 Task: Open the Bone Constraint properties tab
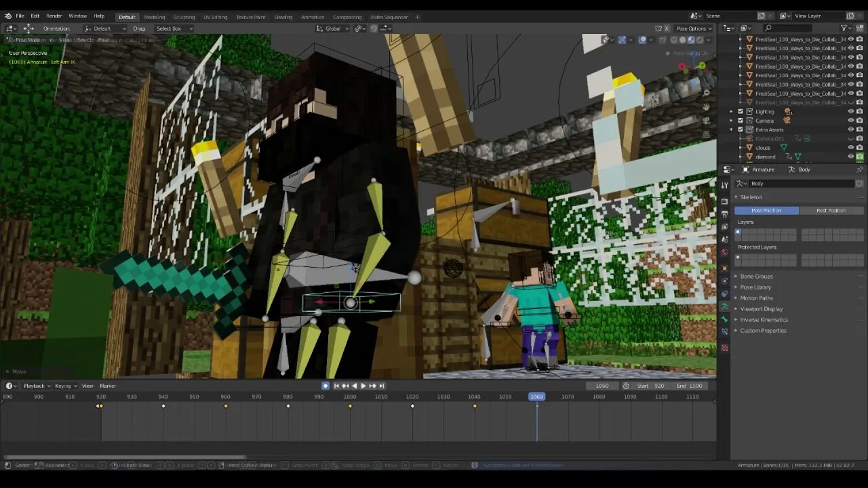pyautogui.click(x=724, y=332)
